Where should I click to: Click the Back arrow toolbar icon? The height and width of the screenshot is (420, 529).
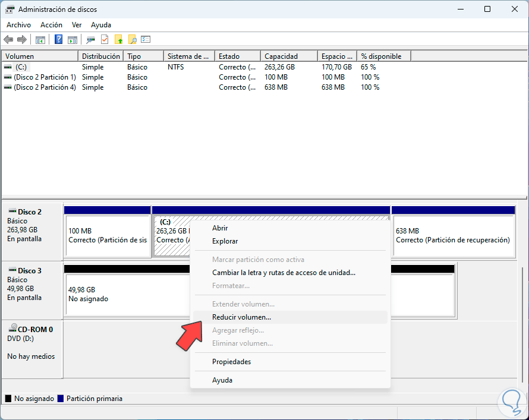pos(8,39)
